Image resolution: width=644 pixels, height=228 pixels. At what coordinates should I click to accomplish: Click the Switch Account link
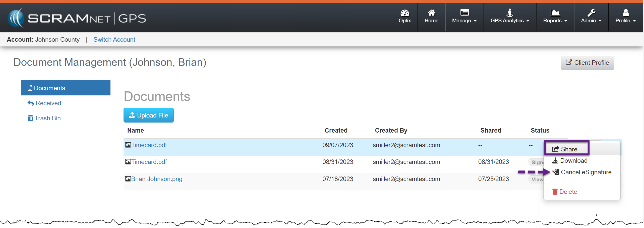(114, 40)
